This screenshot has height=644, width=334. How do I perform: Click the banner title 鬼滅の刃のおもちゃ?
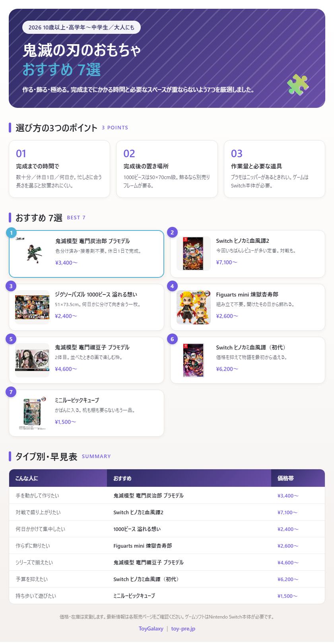coord(82,50)
